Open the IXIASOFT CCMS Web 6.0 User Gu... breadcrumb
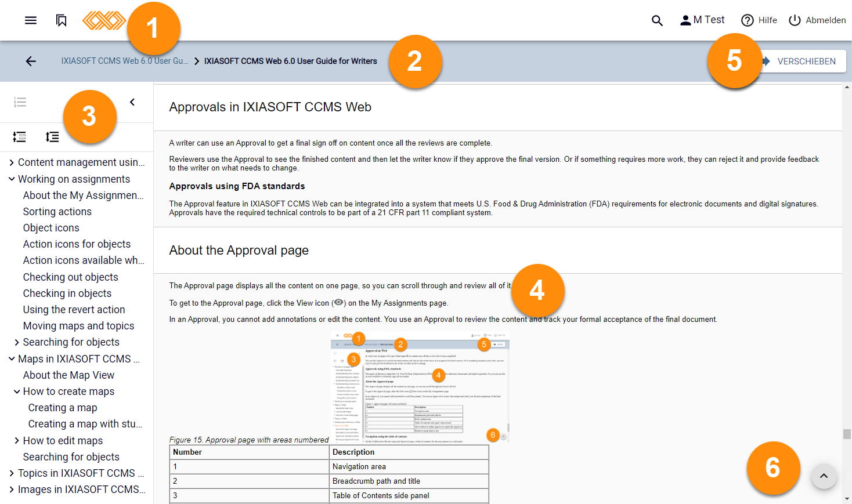The width and height of the screenshot is (852, 504). tap(125, 61)
